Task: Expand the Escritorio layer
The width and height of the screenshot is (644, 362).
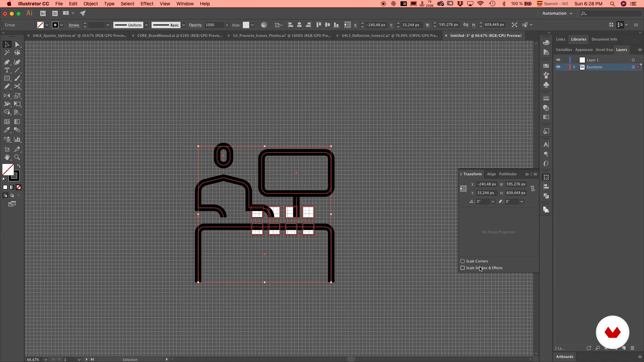Action: point(574,67)
